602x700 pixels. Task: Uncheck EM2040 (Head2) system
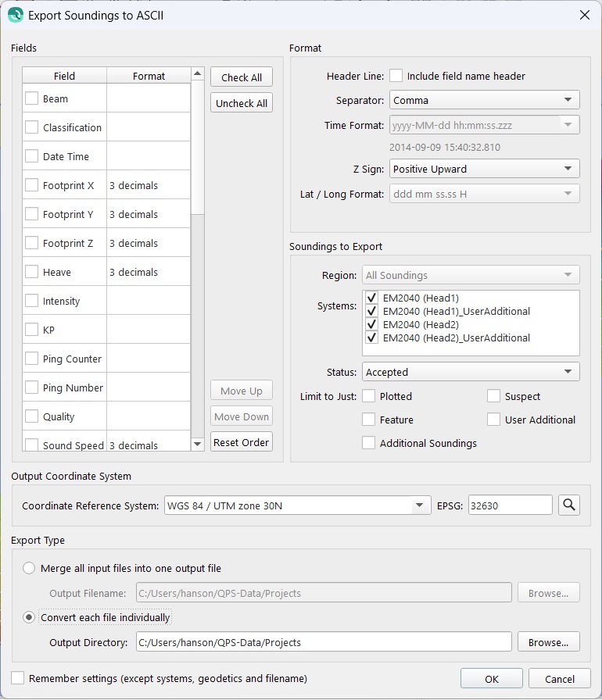pos(371,324)
